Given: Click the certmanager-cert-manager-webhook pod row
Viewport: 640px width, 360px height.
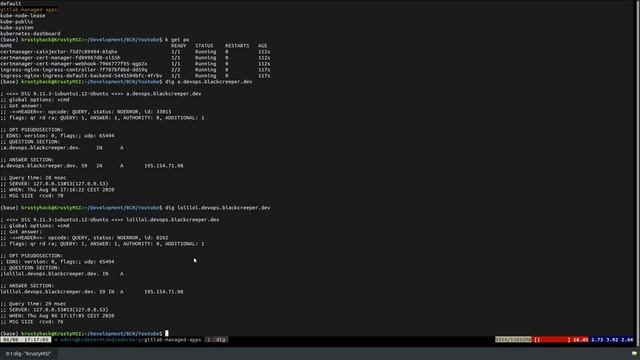Looking at the screenshot, I should (x=135, y=64).
